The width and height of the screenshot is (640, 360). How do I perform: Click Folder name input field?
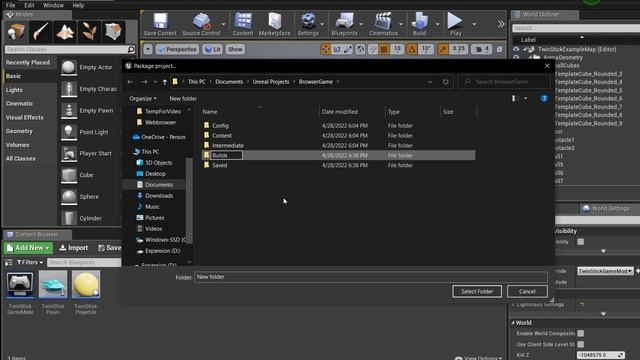[x=371, y=277]
